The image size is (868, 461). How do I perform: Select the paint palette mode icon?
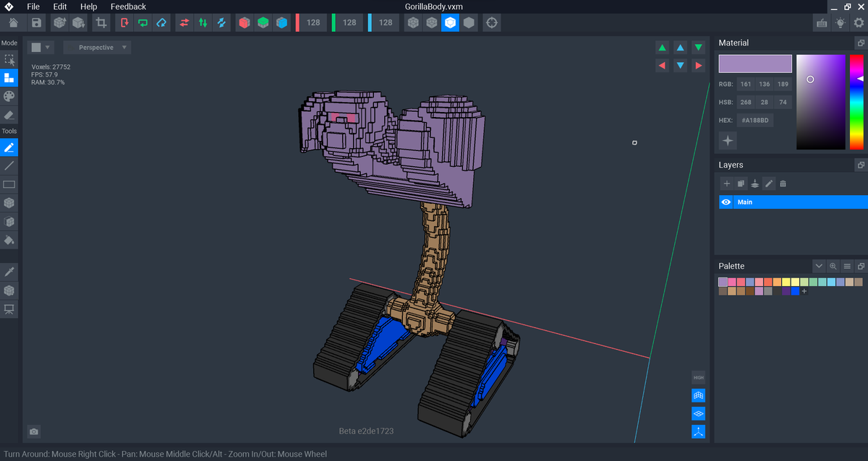9,96
